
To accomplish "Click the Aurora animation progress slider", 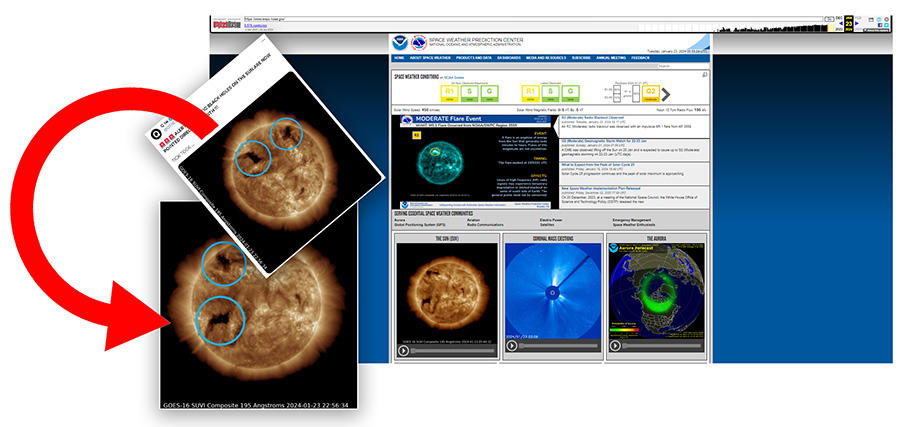I will [662, 346].
